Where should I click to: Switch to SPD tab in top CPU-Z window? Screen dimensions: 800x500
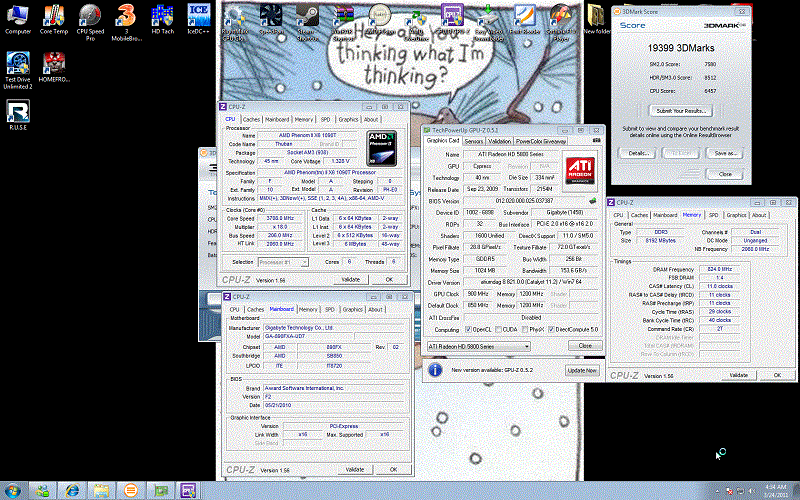[325, 119]
